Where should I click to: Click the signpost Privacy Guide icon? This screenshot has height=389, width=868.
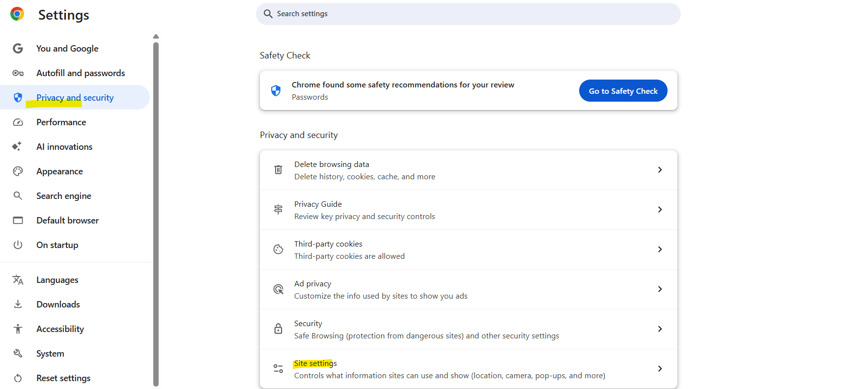[x=278, y=209]
